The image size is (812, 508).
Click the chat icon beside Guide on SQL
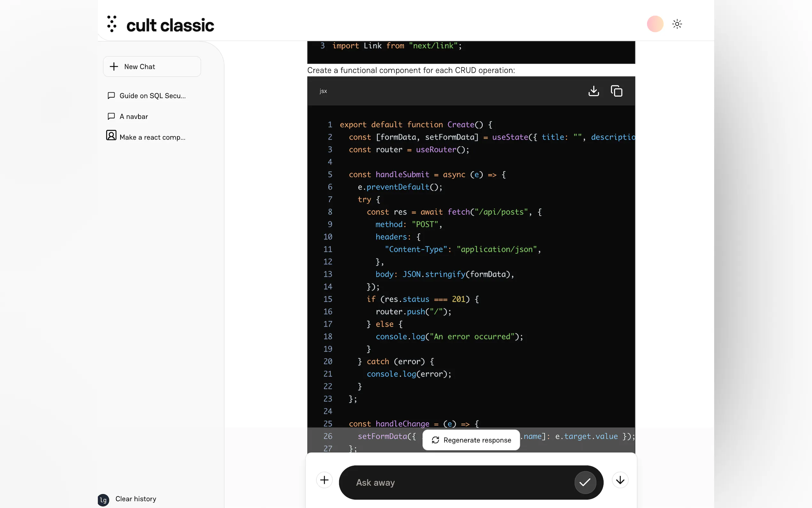point(111,95)
